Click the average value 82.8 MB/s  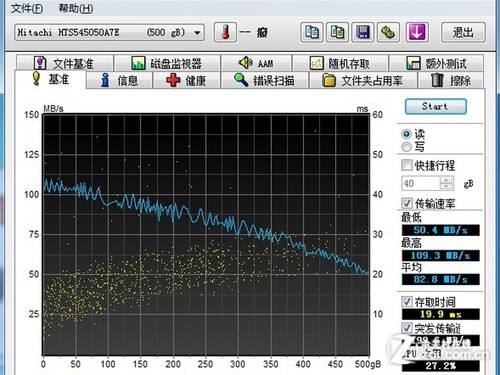(441, 279)
